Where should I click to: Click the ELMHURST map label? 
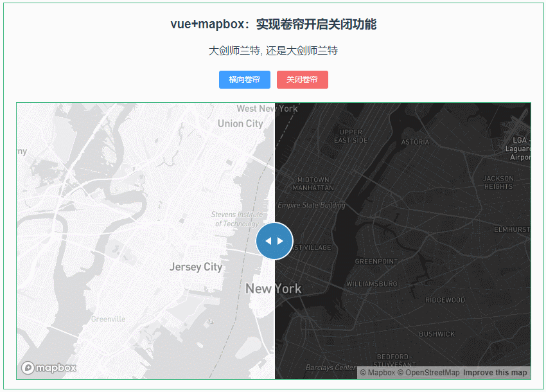pos(512,229)
